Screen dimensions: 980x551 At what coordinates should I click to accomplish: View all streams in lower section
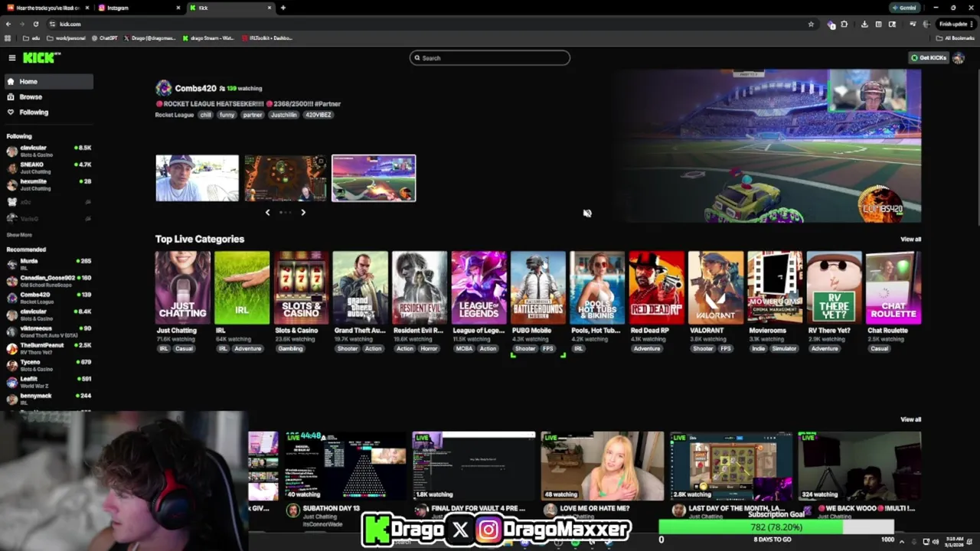(910, 419)
